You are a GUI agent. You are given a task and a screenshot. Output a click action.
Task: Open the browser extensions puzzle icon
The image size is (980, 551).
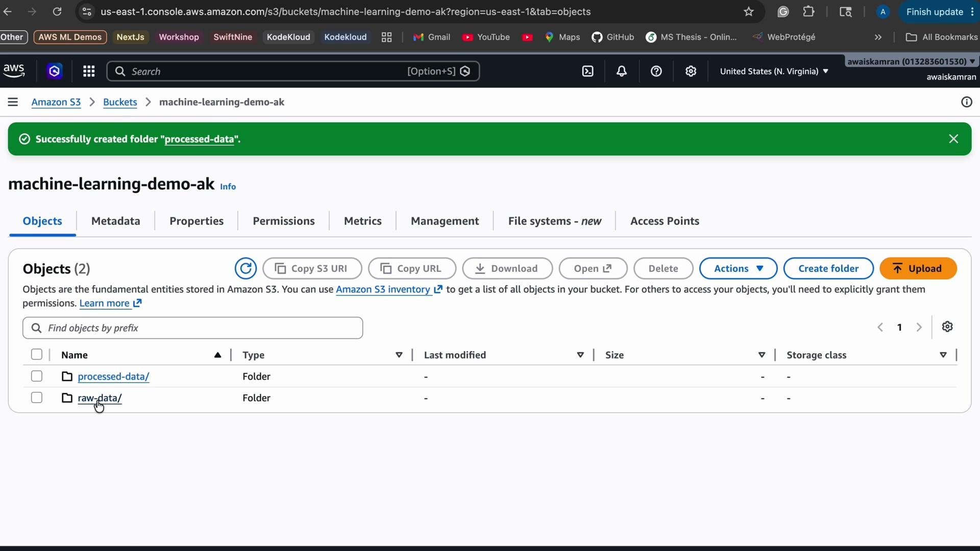point(808,12)
